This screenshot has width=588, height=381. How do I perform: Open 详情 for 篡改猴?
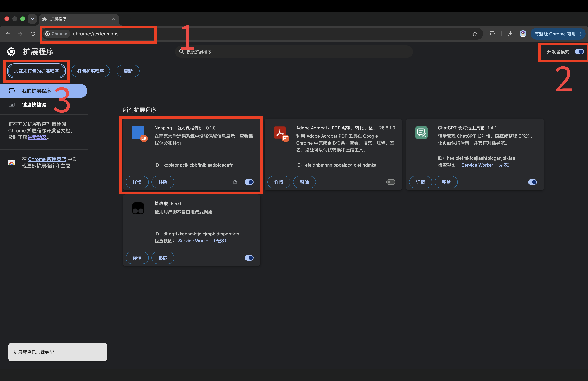137,258
